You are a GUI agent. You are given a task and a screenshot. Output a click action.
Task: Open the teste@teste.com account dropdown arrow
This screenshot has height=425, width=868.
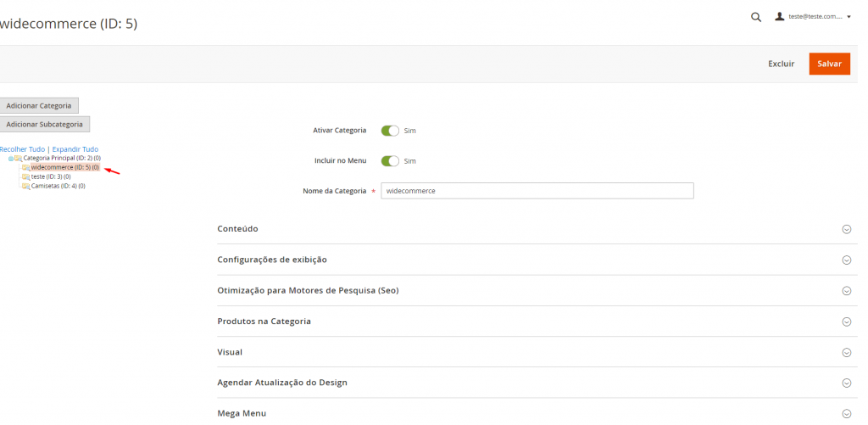[x=849, y=17]
